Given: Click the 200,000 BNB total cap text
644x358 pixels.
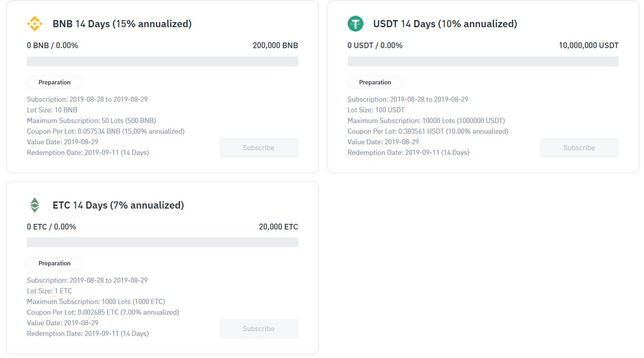Looking at the screenshot, I should click(275, 45).
